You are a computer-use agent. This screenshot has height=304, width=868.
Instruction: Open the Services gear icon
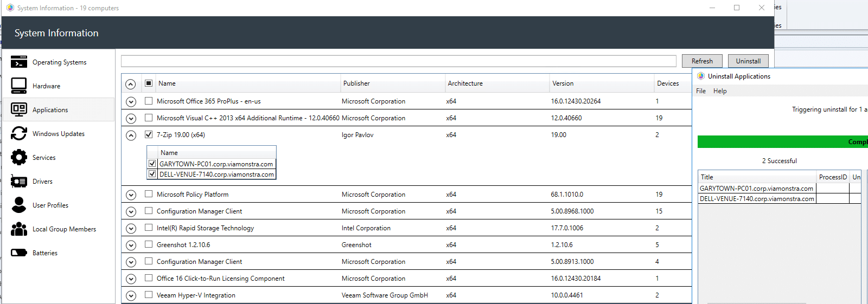click(19, 157)
